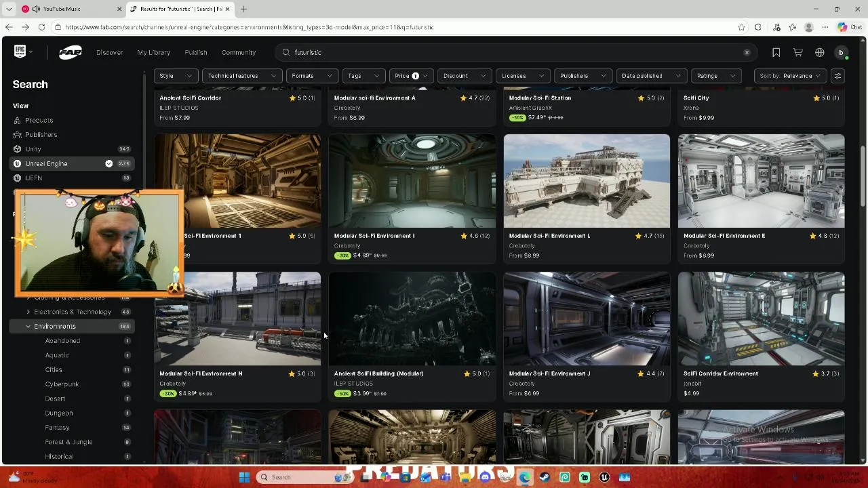Open the Discover menu
Image resolution: width=868 pixels, height=488 pixels.
[109, 52]
